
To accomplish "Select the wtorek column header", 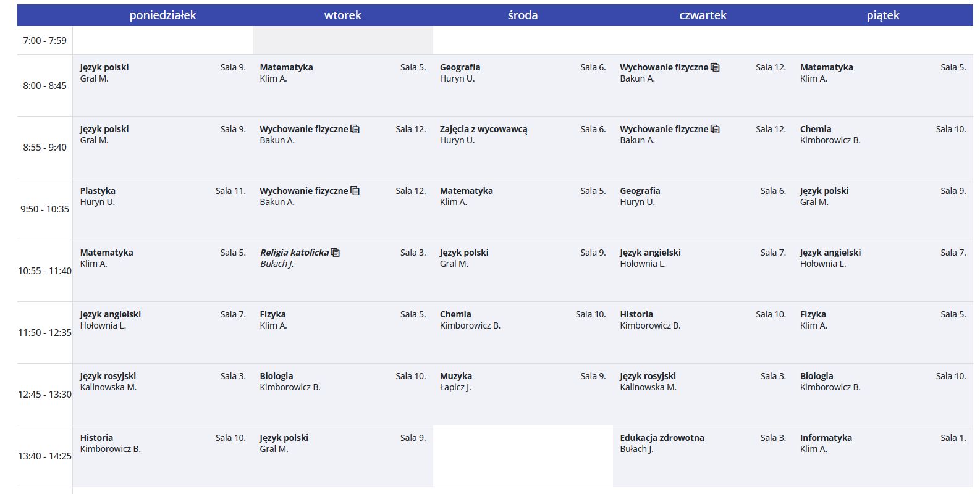I will (x=342, y=15).
